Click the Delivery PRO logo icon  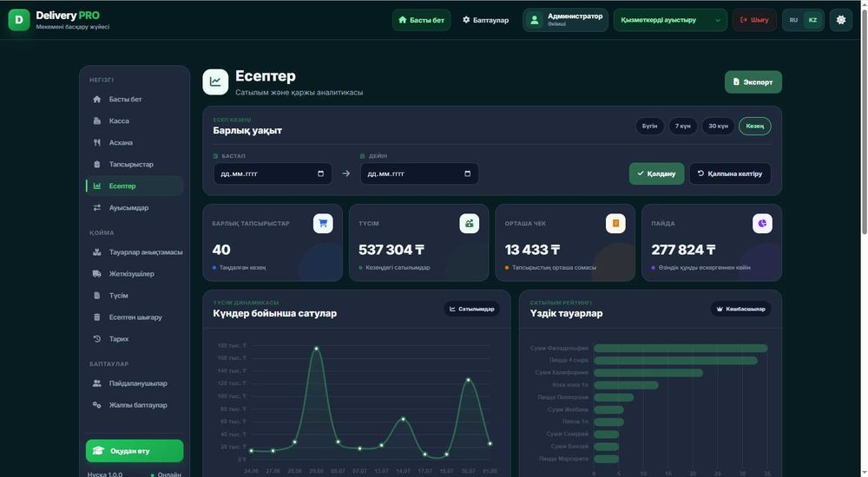(19, 20)
